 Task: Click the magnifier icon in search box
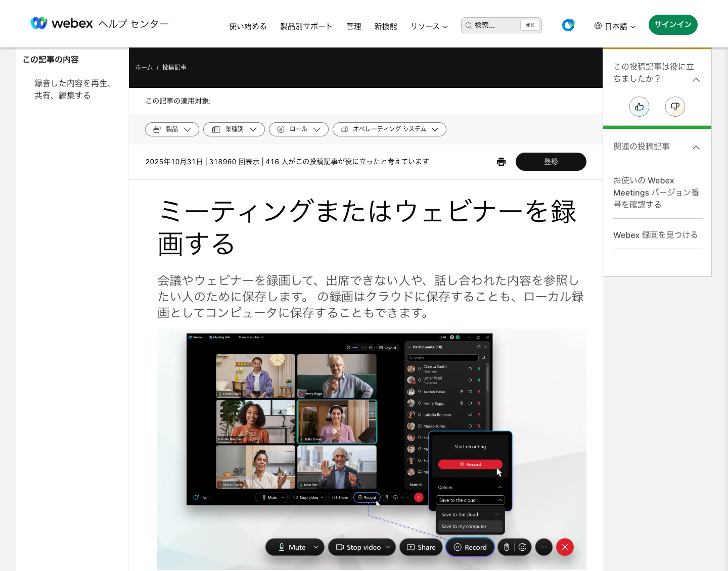[469, 25]
